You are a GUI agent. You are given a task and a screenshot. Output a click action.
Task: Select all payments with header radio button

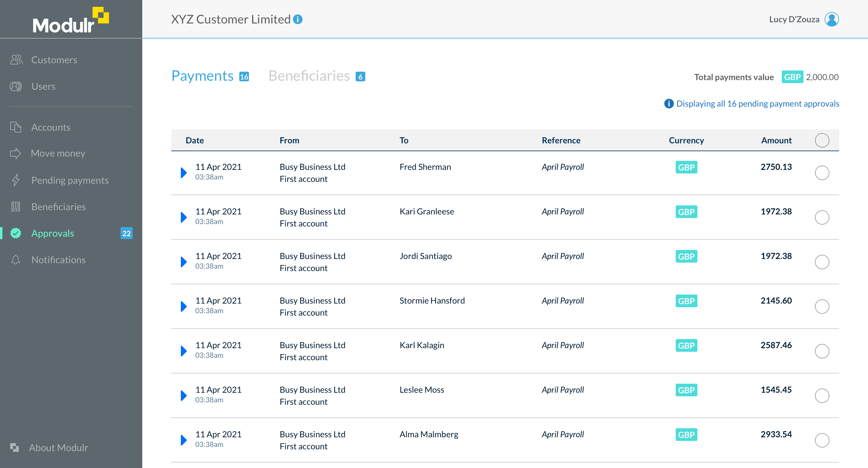(x=822, y=140)
